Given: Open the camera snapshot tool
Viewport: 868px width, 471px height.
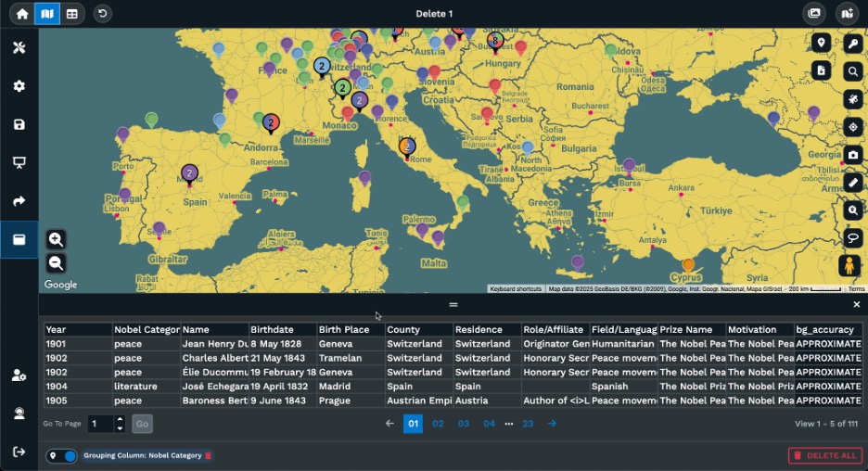Looking at the screenshot, I should coord(853,155).
